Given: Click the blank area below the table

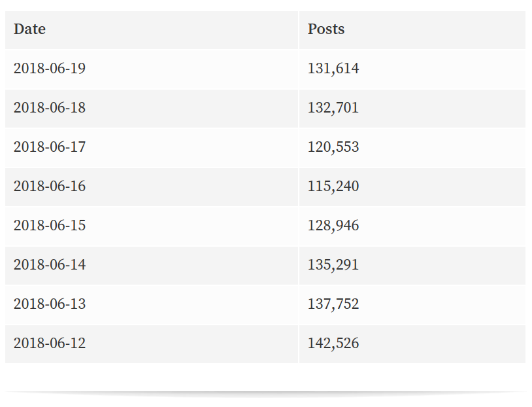Looking at the screenshot, I should point(265,377).
